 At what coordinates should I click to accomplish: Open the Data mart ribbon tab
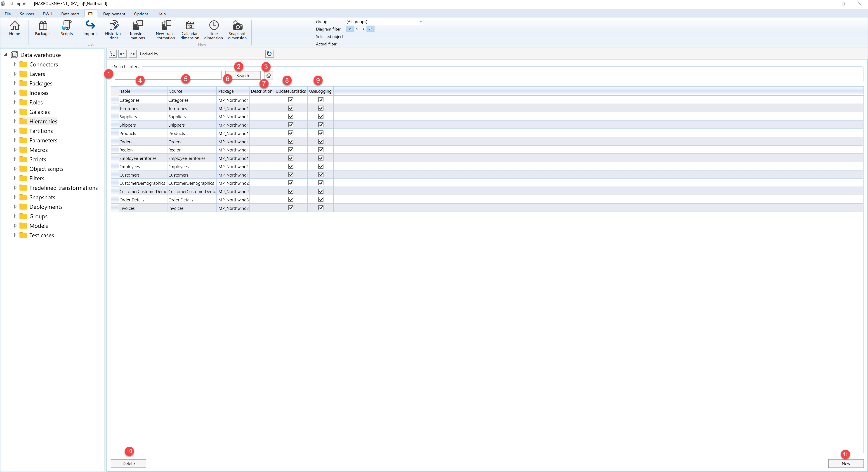70,14
